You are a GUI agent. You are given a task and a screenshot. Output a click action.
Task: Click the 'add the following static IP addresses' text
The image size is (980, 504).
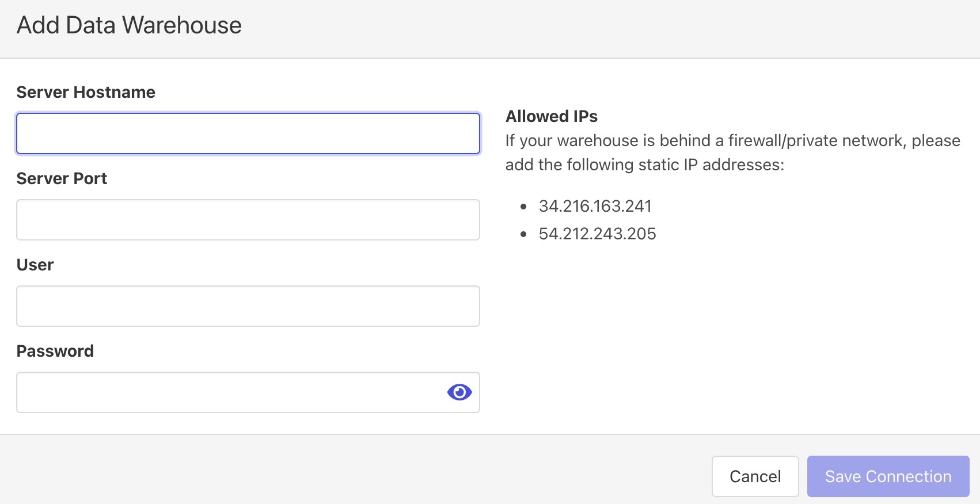644,165
